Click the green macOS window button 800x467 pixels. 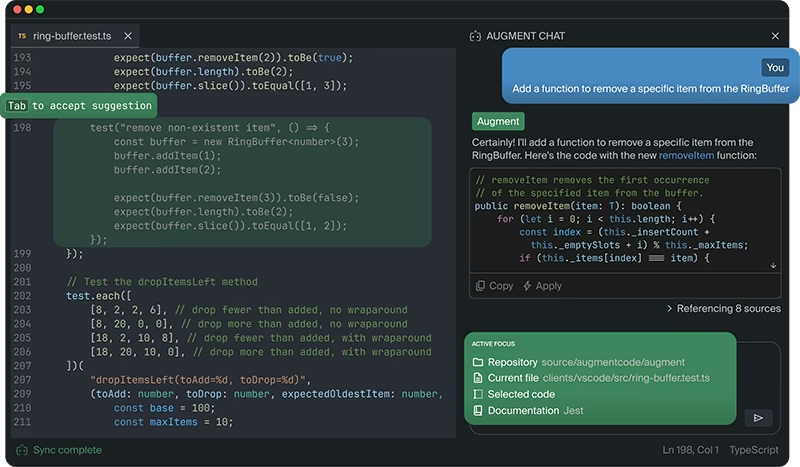click(x=40, y=9)
